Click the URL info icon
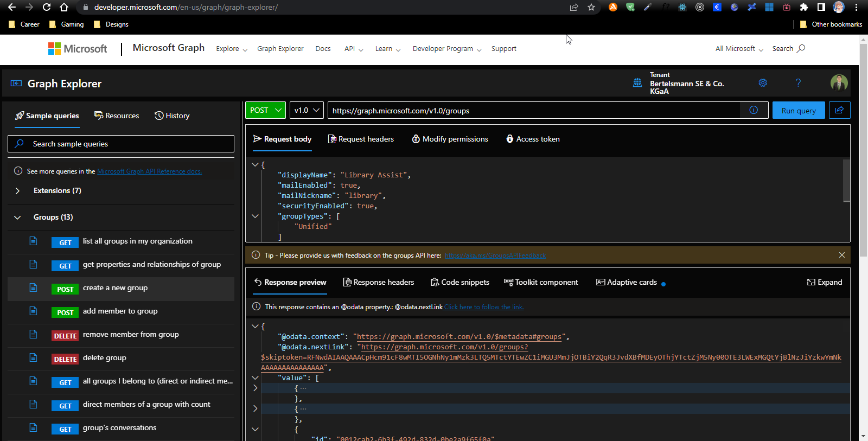Screen dimensions: 868x441 [754, 110]
